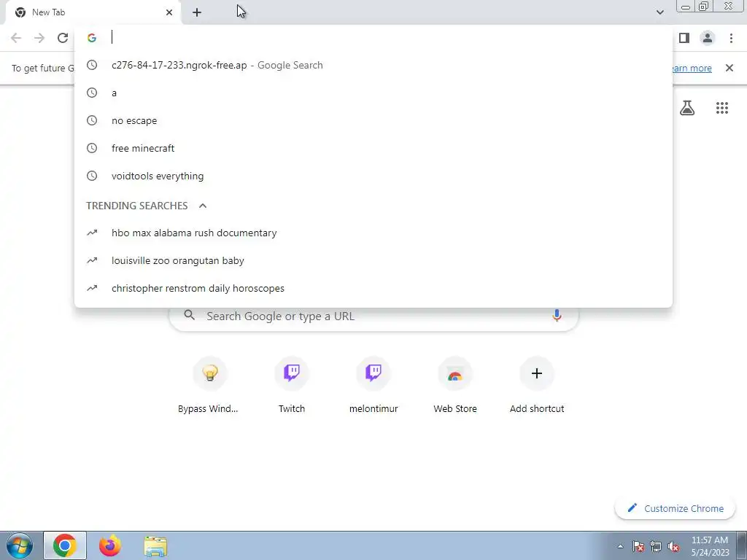
Task: Open the Web Store shortcut
Action: (455, 386)
